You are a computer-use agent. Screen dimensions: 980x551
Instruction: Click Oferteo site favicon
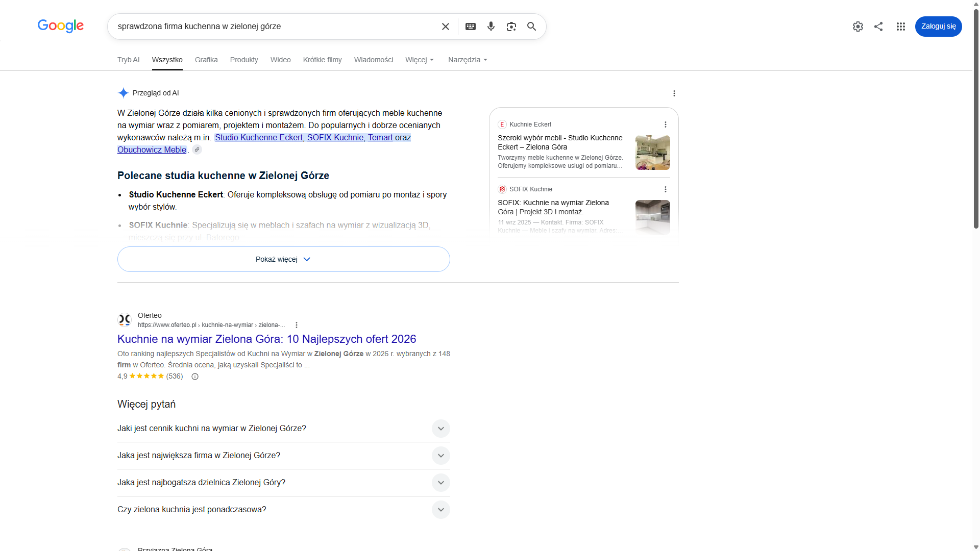click(125, 320)
